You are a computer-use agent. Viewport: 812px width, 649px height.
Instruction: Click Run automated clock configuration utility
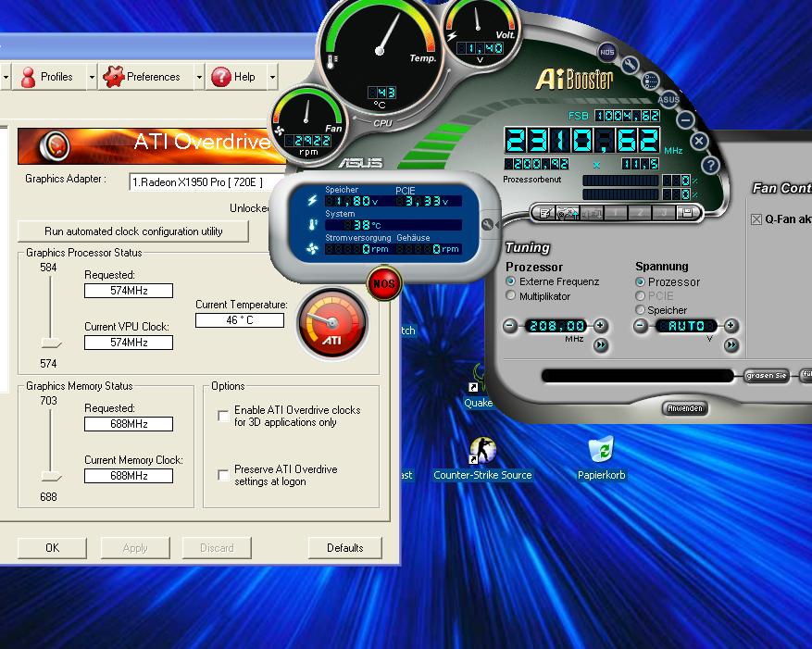(133, 231)
